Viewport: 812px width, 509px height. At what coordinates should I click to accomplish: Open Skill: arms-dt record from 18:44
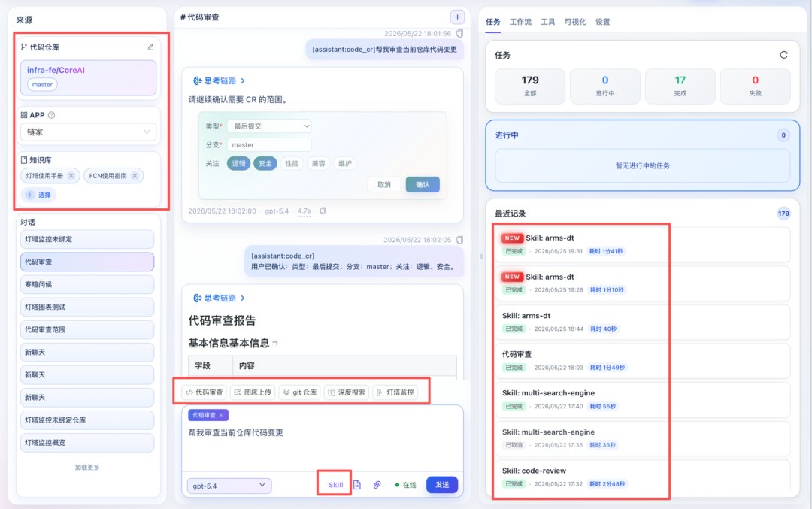pyautogui.click(x=643, y=322)
